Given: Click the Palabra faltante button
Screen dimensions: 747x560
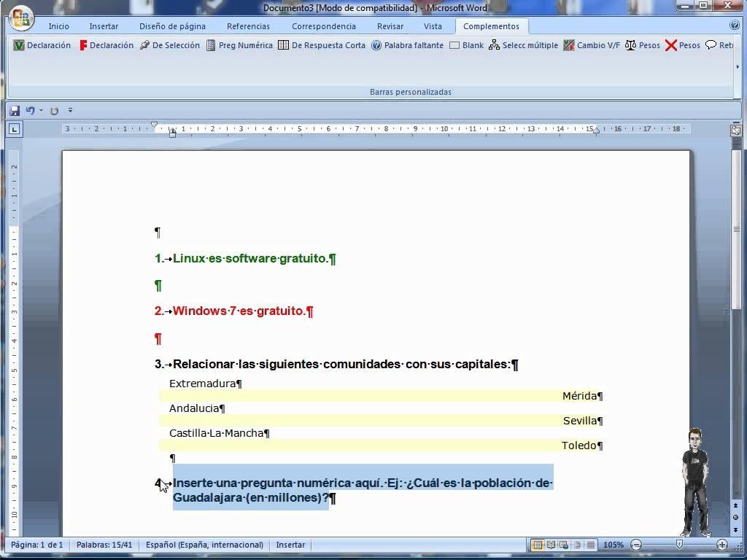Looking at the screenshot, I should (x=407, y=45).
